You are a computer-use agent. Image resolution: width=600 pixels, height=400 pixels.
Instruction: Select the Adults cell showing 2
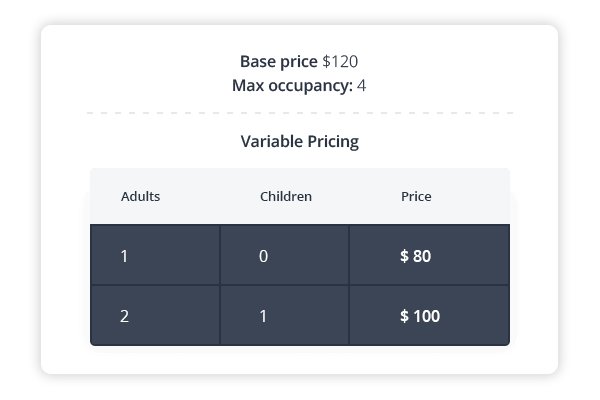coord(155,316)
